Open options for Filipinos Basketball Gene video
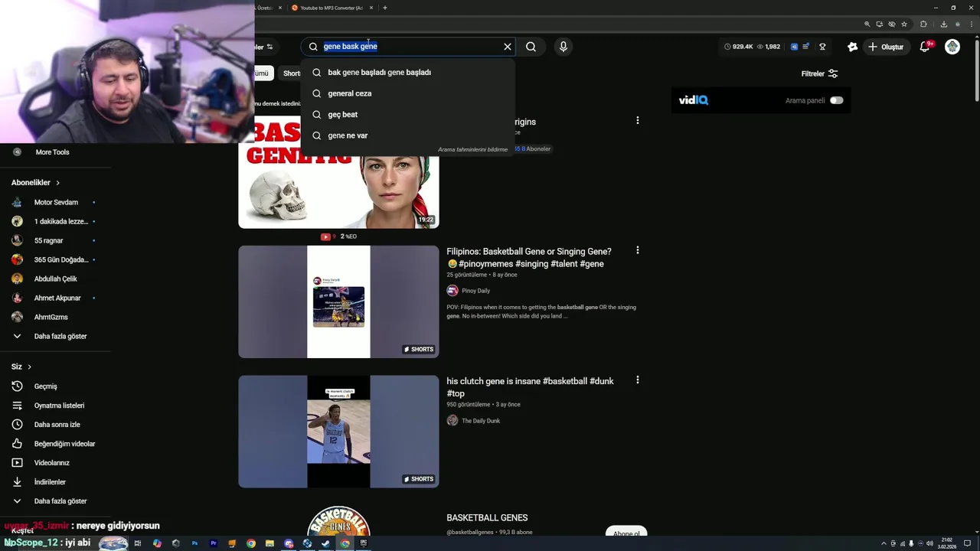Screen dimensions: 980x551 (637, 250)
